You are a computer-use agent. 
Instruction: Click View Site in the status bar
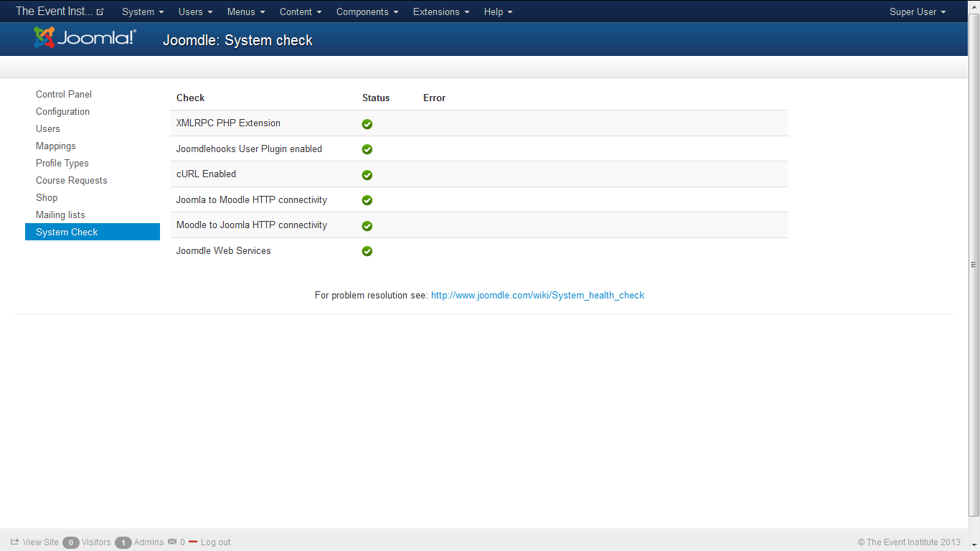[x=40, y=542]
